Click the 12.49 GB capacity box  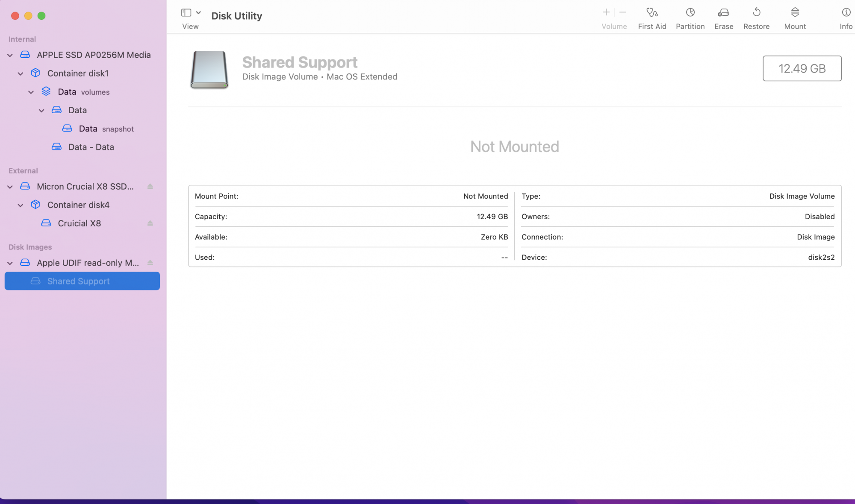pos(802,68)
